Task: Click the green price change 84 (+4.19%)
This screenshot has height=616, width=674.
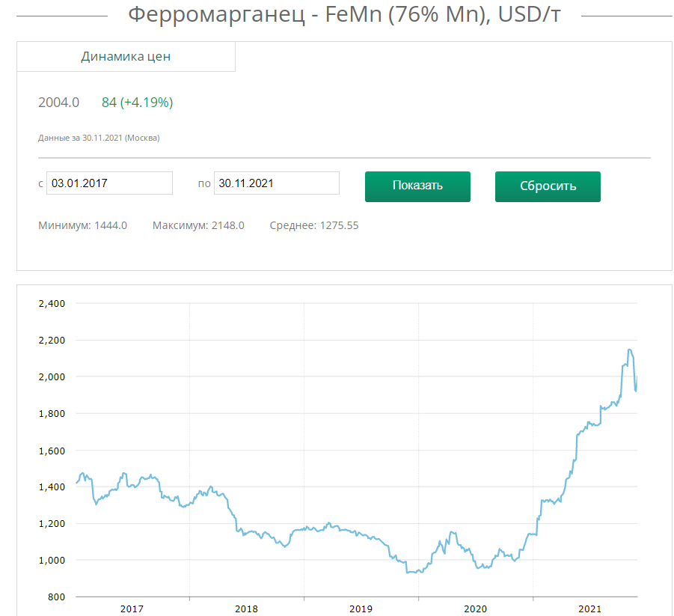Action: click(x=137, y=103)
